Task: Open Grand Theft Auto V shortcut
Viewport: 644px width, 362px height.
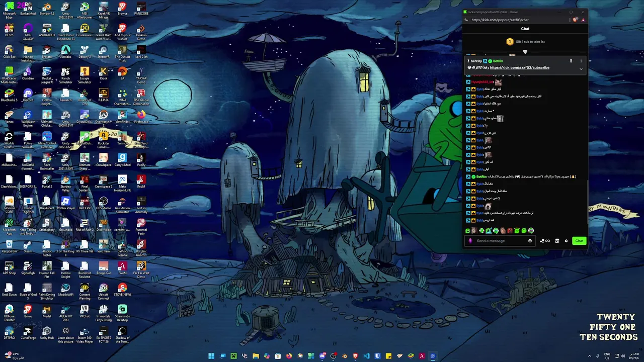Action: (103, 31)
